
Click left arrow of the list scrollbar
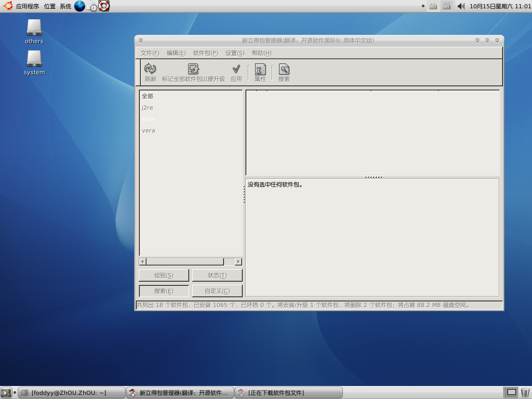[142, 262]
